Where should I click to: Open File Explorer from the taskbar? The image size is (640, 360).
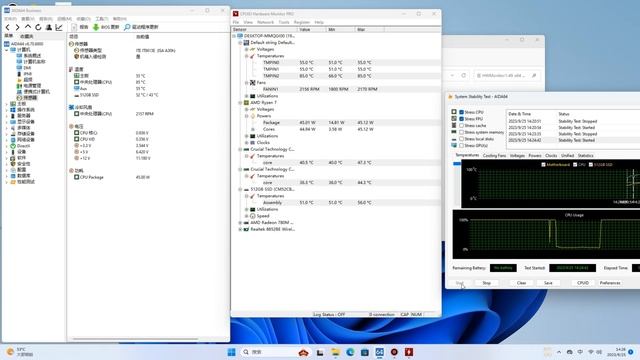(x=336, y=352)
